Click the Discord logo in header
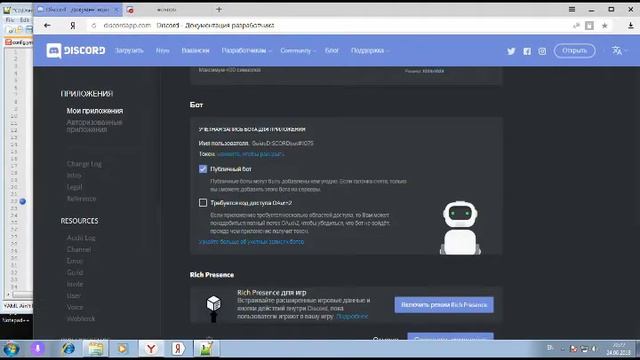The image size is (640, 360). (x=76, y=51)
